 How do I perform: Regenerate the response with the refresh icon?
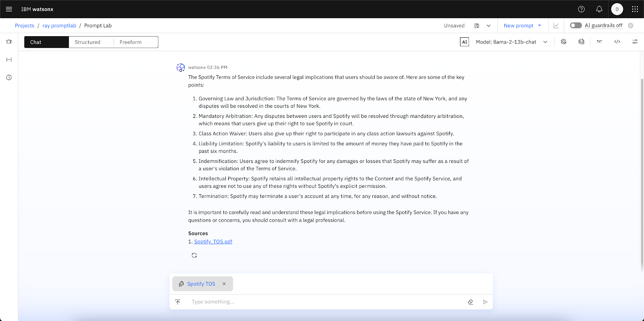pyautogui.click(x=194, y=255)
